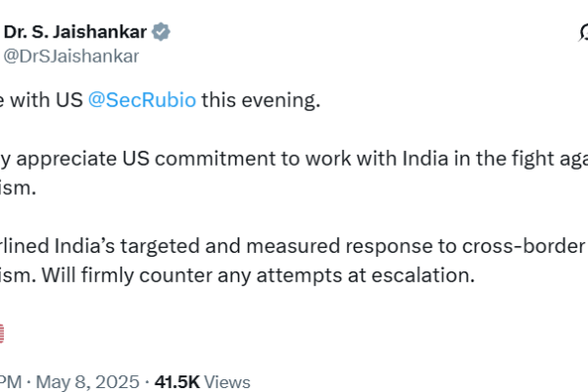Click the US flag emoji below the tweet
588x392 pixels.
(5, 334)
